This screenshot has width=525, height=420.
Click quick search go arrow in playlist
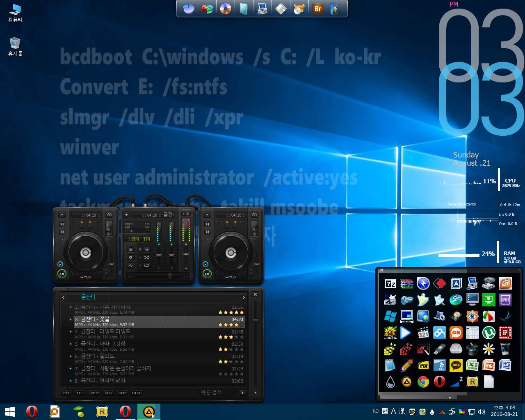242,393
